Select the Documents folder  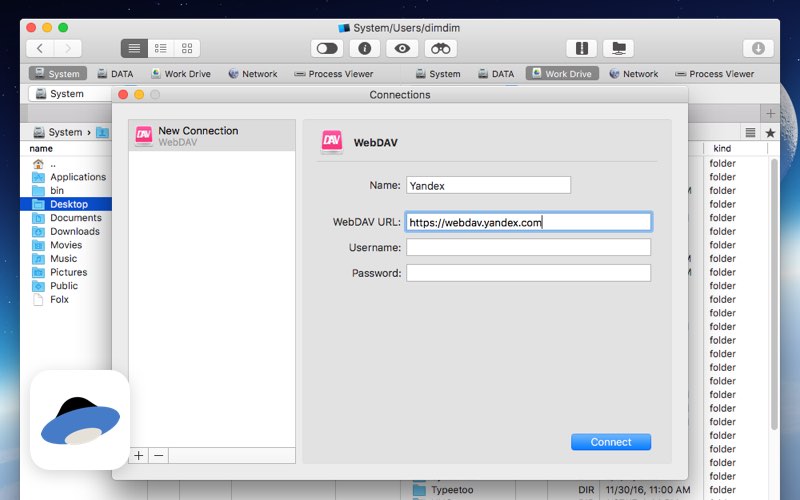point(67,218)
